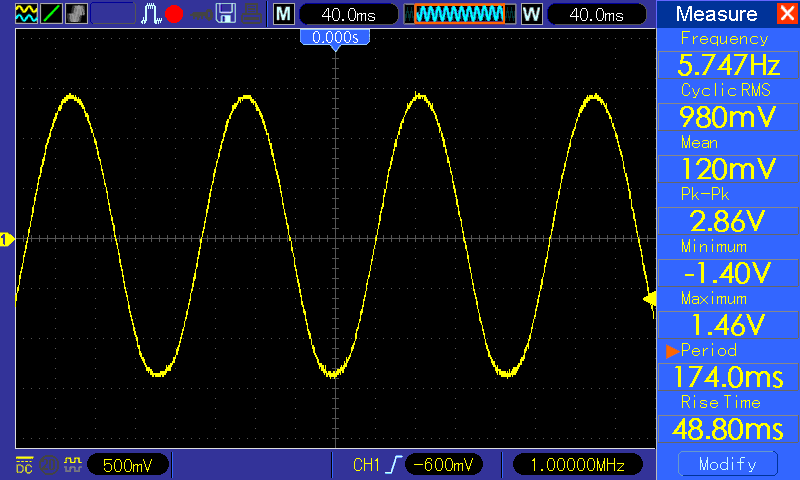
Task: Click the printer icon
Action: 252,14
